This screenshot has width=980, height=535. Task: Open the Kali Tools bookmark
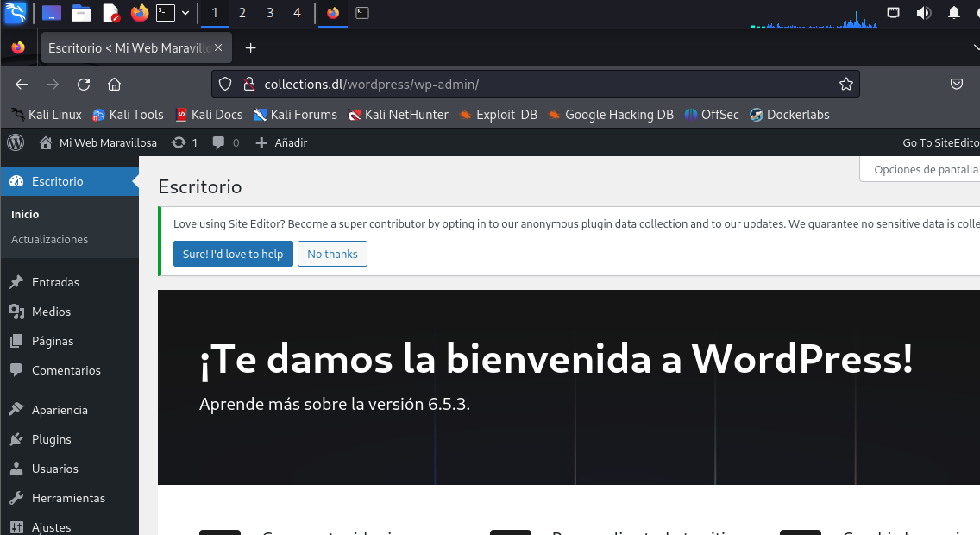tap(129, 115)
